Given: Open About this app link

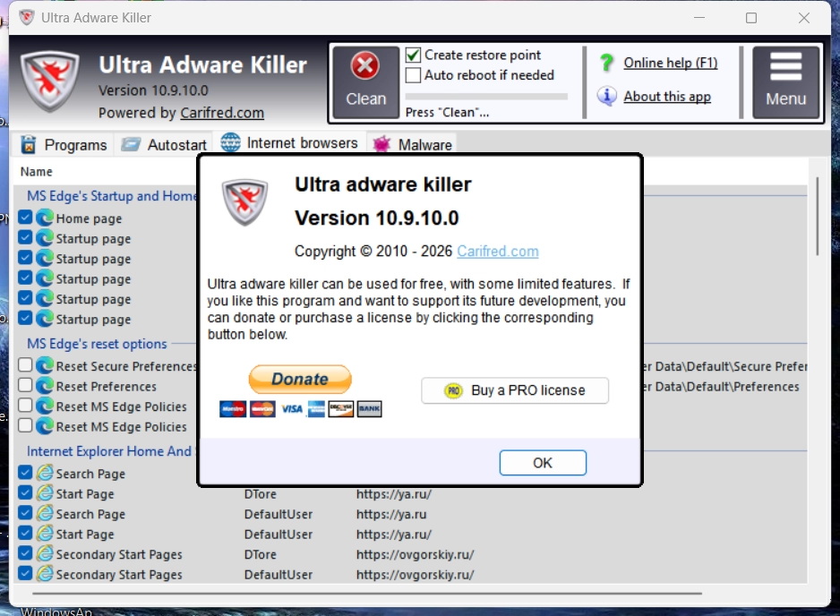Looking at the screenshot, I should coord(667,97).
